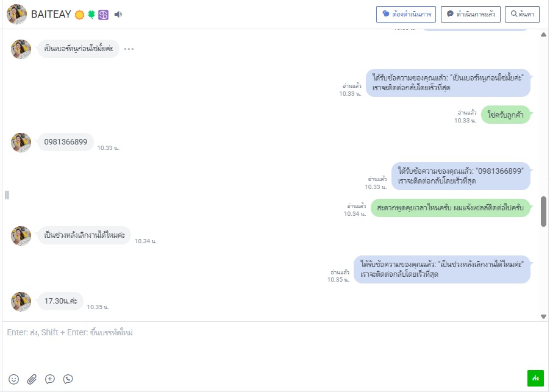Click the ต้องดำเนินการ button
Image resolution: width=550 pixels, height=392 pixels.
tap(406, 15)
